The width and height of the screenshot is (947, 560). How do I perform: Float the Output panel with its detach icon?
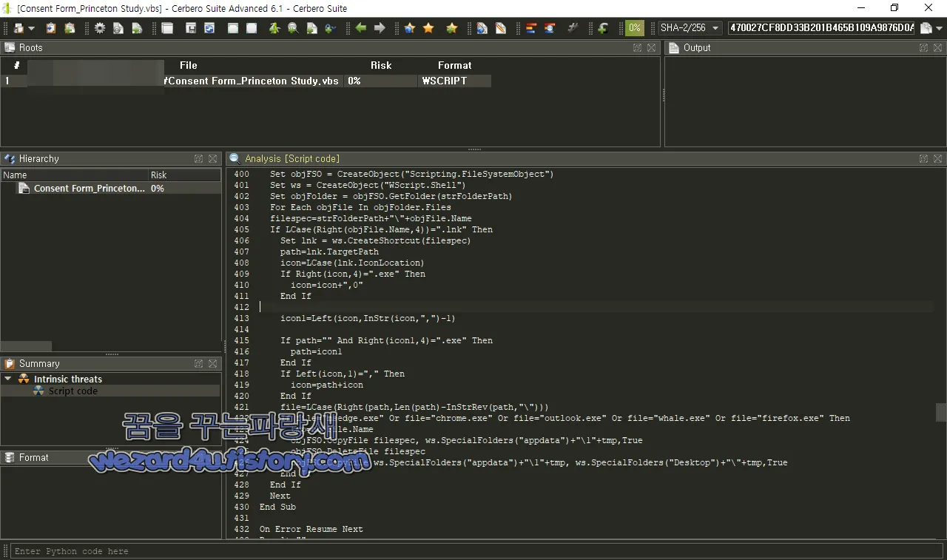924,47
